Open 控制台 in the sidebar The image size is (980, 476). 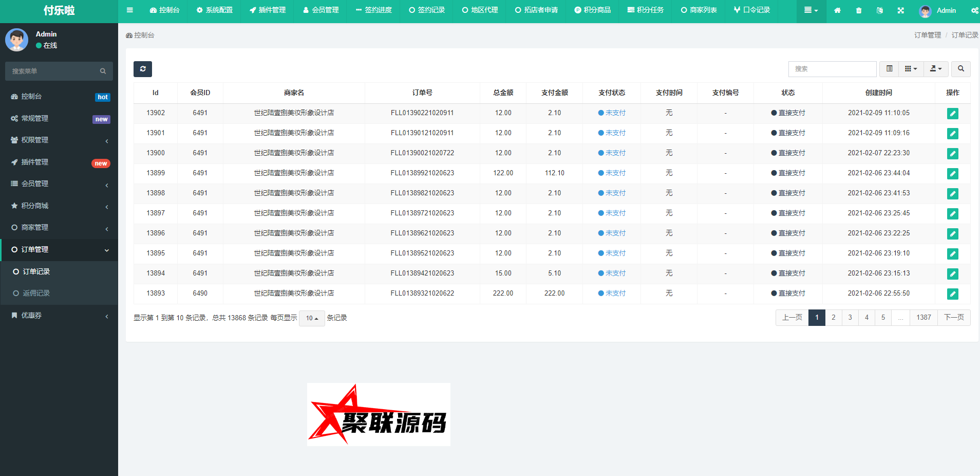pos(59,97)
